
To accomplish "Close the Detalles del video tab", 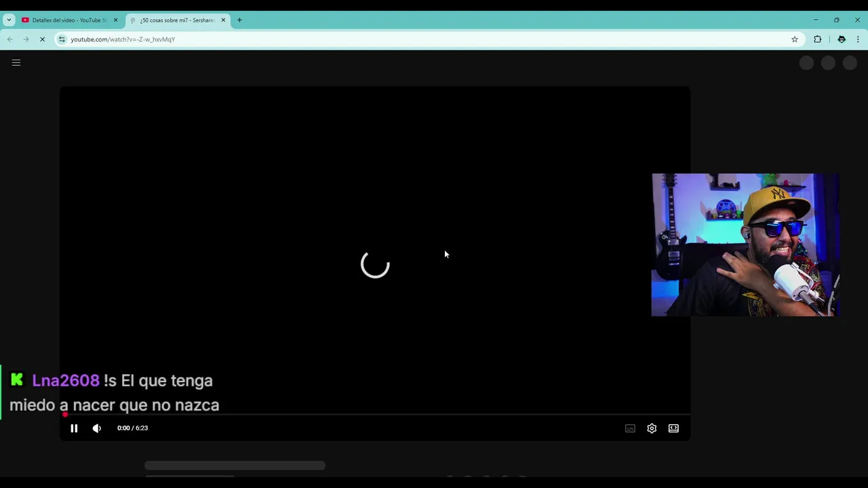I will pyautogui.click(x=115, y=20).
